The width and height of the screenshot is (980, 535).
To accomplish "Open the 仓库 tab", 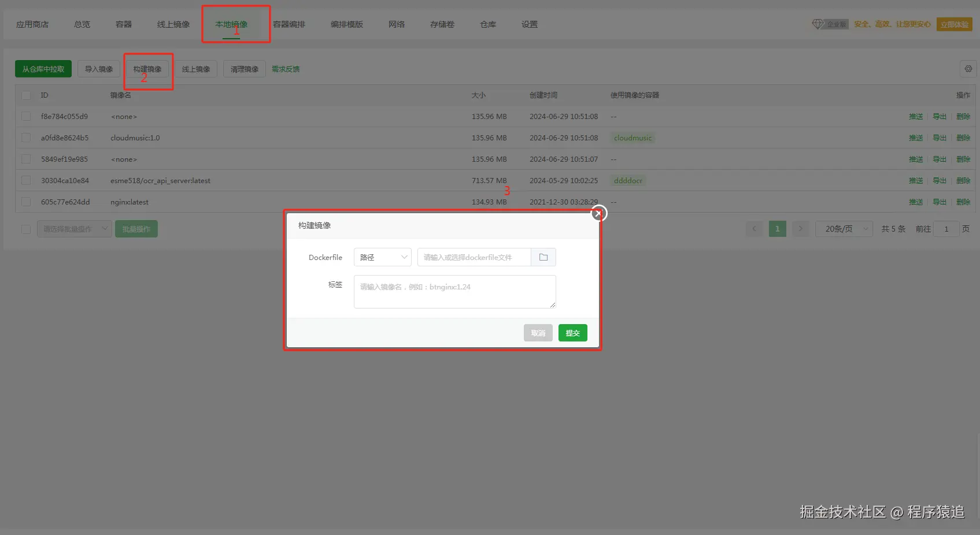I will [488, 24].
